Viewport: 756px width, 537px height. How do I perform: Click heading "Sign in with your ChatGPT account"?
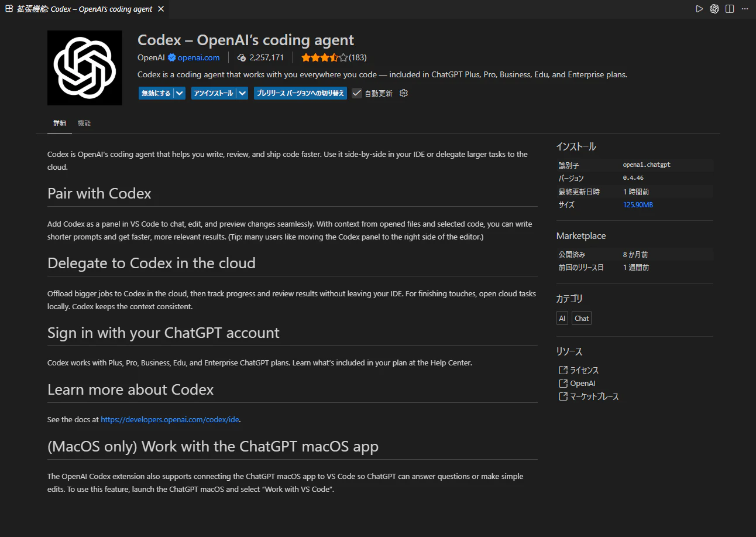163,333
